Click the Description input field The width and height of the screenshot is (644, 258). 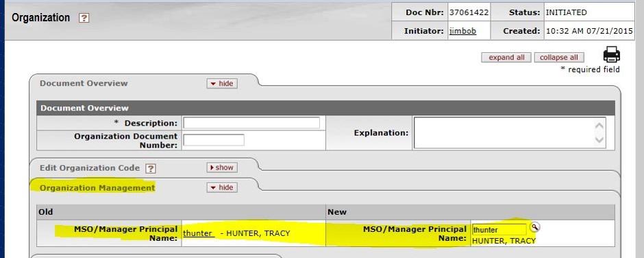click(x=251, y=123)
